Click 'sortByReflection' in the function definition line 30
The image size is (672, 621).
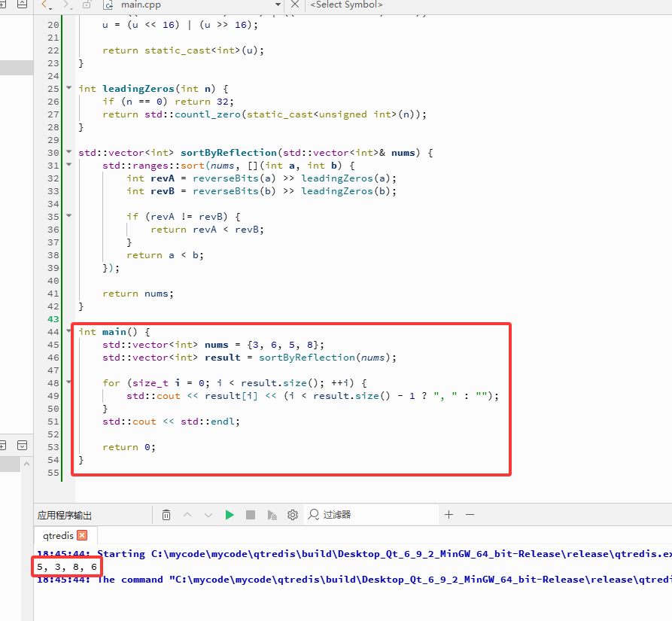coord(229,153)
